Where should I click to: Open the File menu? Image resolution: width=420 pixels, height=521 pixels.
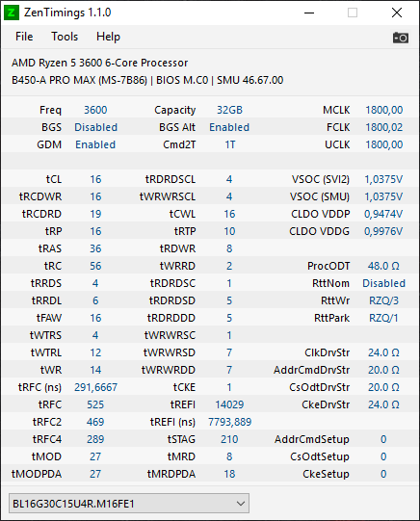[24, 37]
